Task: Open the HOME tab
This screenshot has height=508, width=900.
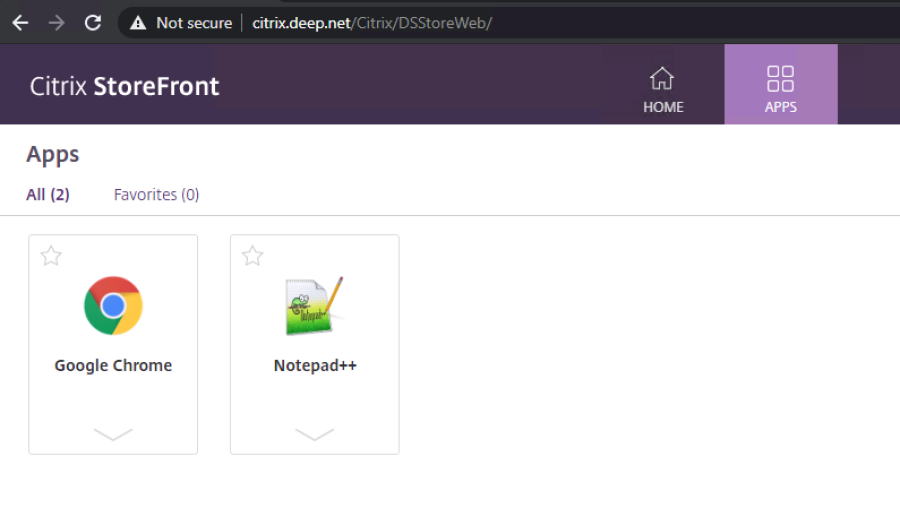Action: tap(663, 90)
